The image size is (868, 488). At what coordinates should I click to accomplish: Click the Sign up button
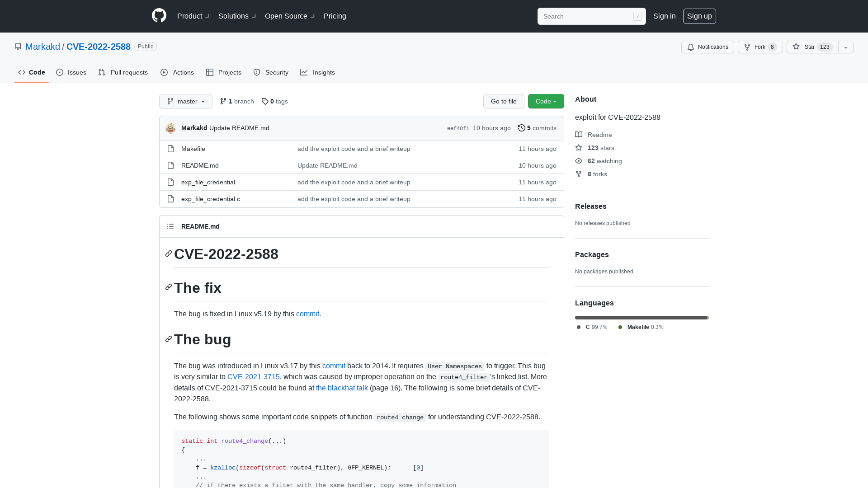coord(699,16)
